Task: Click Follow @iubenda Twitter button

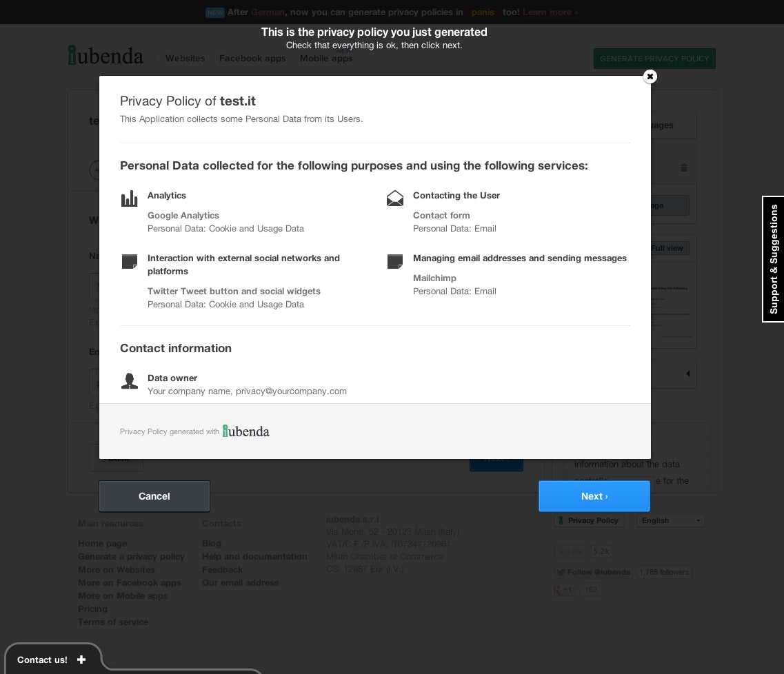Action: (594, 572)
